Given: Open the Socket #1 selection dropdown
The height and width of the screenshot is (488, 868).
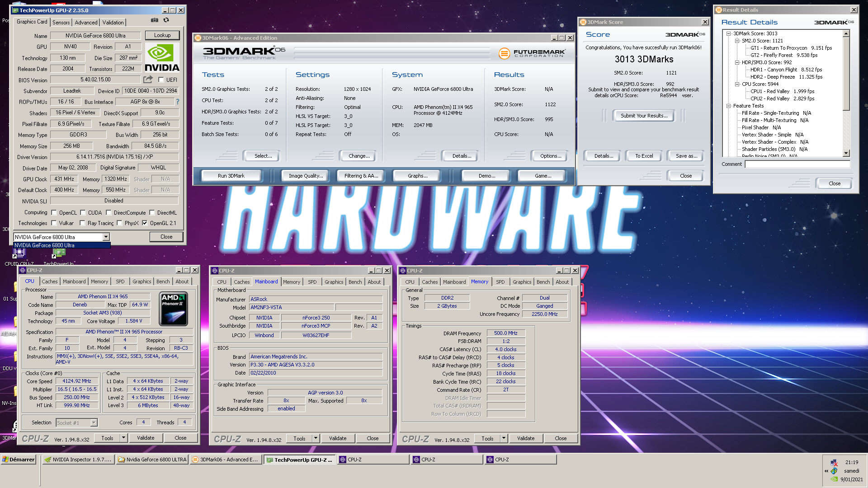Looking at the screenshot, I should 94,423.
